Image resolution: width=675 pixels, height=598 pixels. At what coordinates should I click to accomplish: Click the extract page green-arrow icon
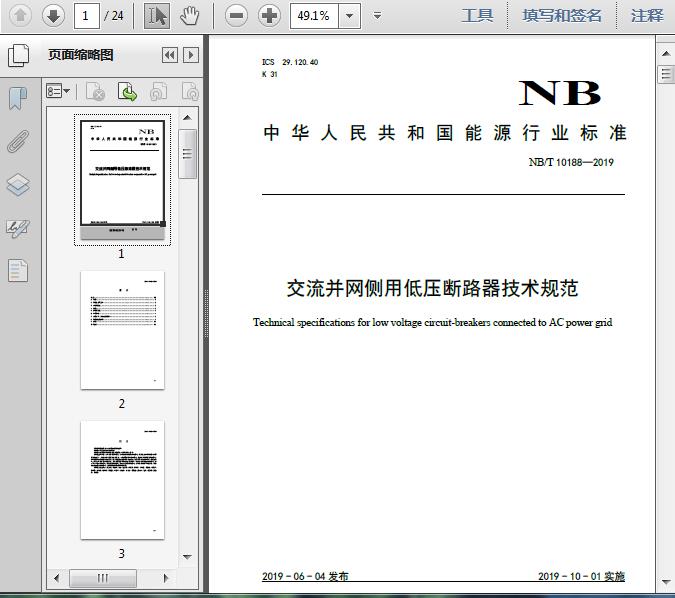[127, 91]
